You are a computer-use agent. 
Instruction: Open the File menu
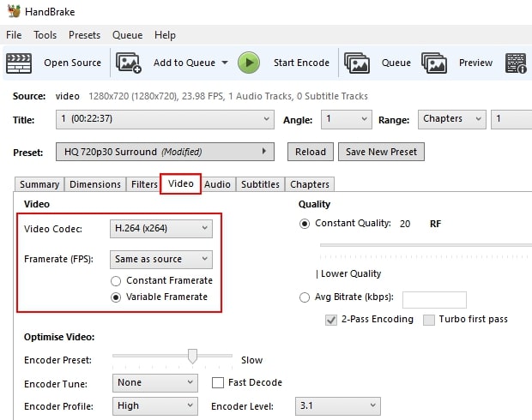[x=14, y=35]
